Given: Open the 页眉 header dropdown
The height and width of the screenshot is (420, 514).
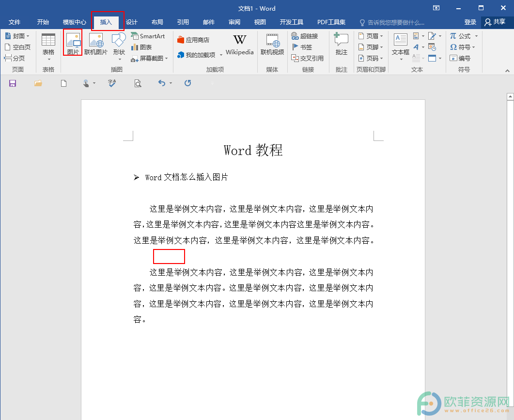Looking at the screenshot, I should point(371,36).
